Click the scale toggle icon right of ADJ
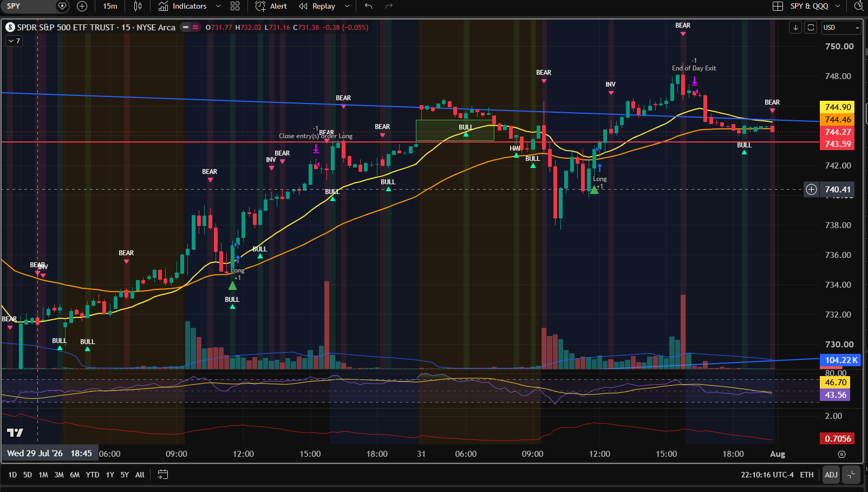 pos(851,475)
